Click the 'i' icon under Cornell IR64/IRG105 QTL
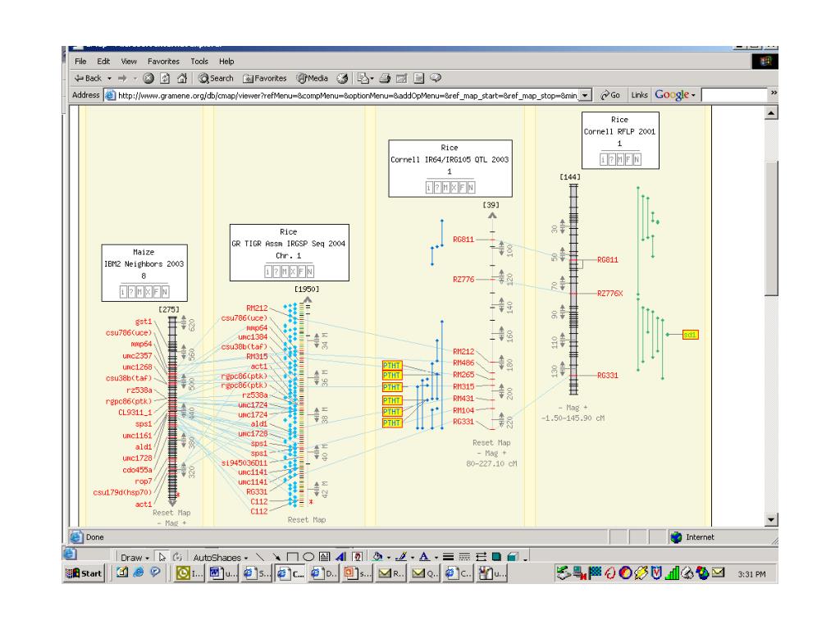The width and height of the screenshot is (840, 630). 428,188
